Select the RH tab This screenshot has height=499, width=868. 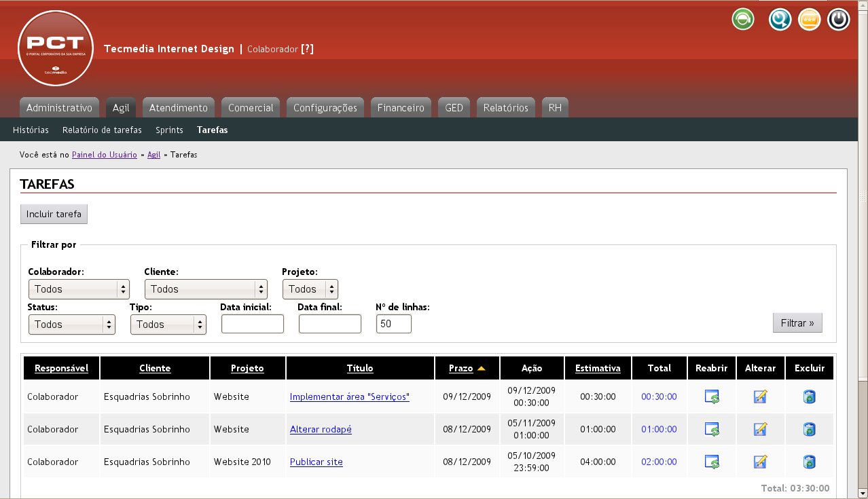click(x=555, y=108)
